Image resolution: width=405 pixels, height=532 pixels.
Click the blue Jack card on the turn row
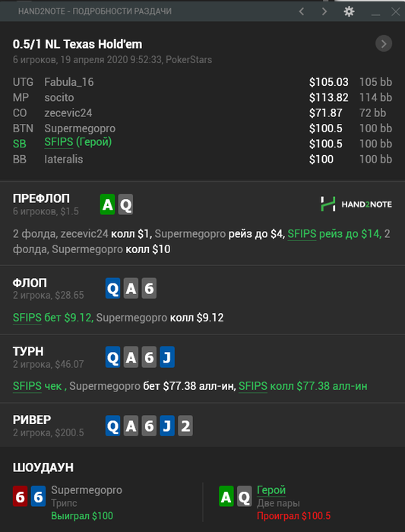click(x=167, y=357)
